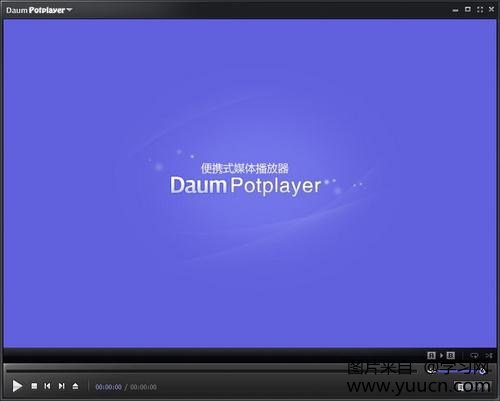Toggle shuffle playback mode icon
This screenshot has width=500, height=401.
coord(489,356)
